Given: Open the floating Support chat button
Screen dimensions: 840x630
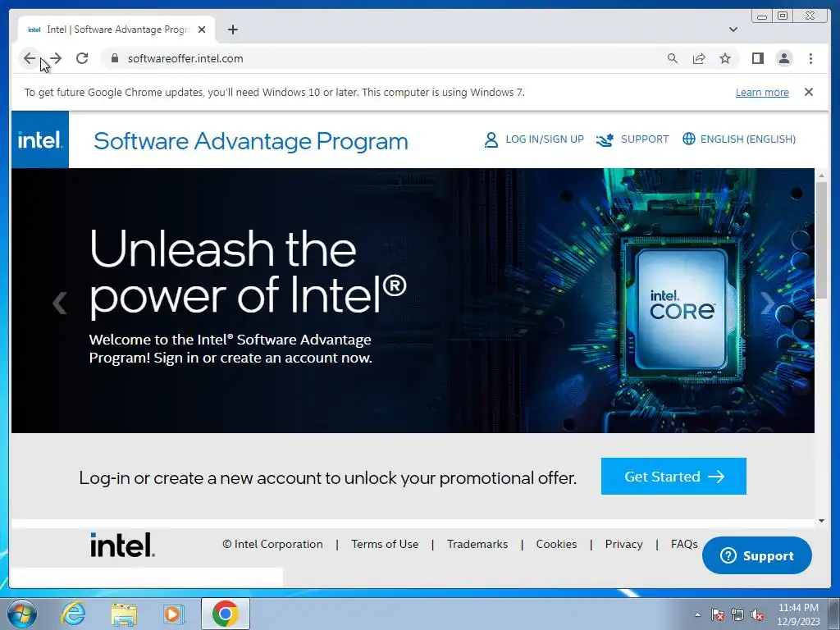Looking at the screenshot, I should coord(757,555).
